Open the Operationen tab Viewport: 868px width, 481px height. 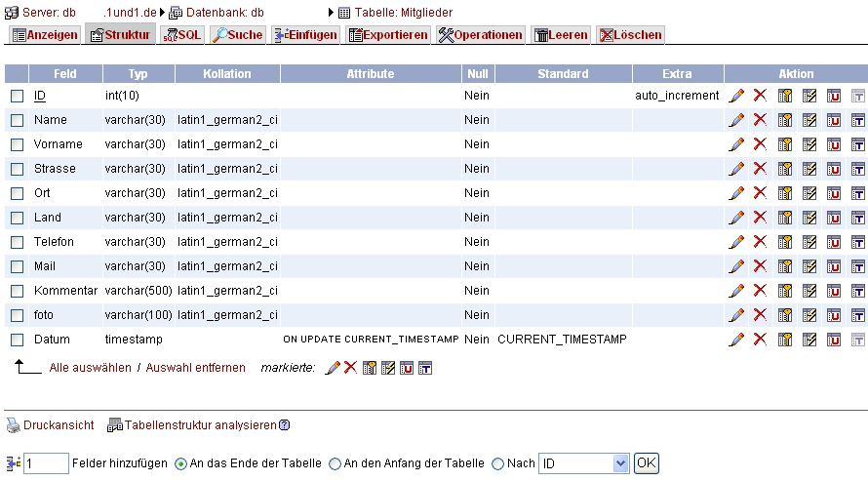coord(481,35)
